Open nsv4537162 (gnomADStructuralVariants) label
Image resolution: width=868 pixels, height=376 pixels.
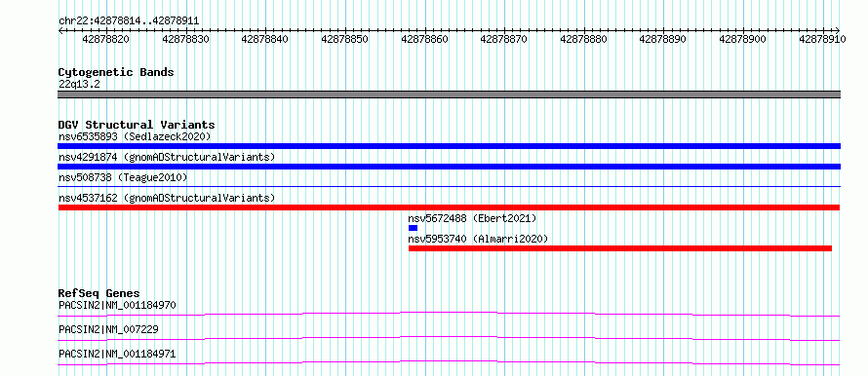167,198
